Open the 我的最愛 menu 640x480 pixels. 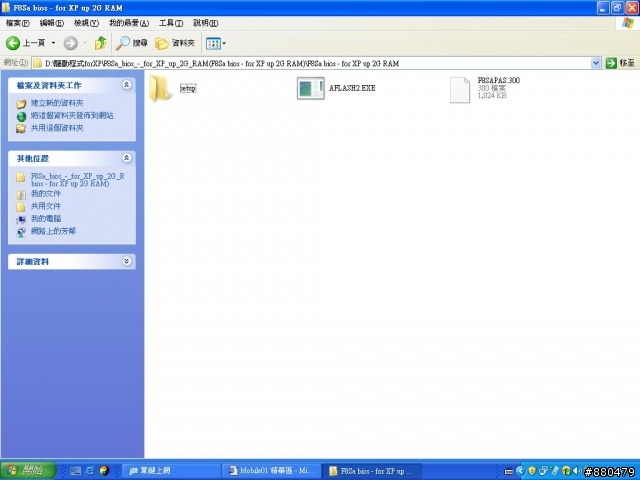(x=129, y=23)
